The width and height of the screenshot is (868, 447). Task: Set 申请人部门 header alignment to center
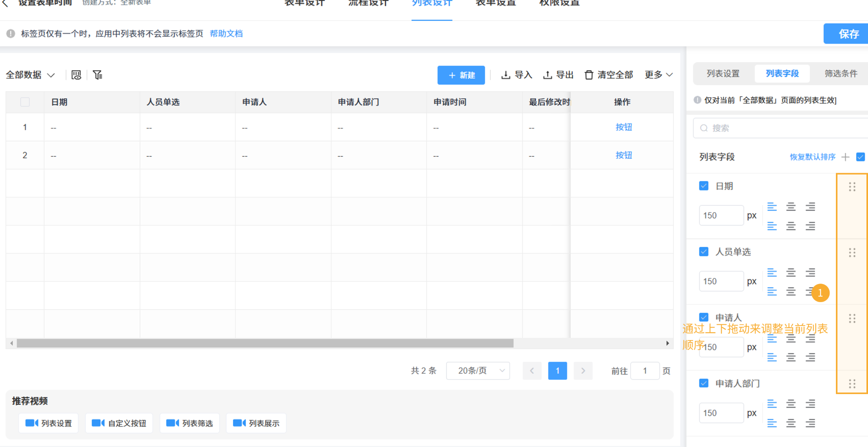coord(791,404)
